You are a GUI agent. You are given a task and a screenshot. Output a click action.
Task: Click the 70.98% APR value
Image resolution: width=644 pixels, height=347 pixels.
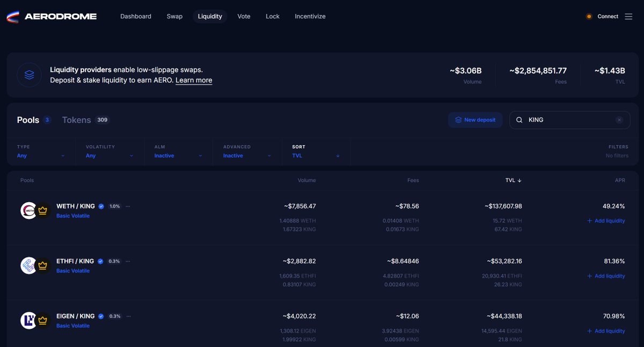click(x=614, y=316)
